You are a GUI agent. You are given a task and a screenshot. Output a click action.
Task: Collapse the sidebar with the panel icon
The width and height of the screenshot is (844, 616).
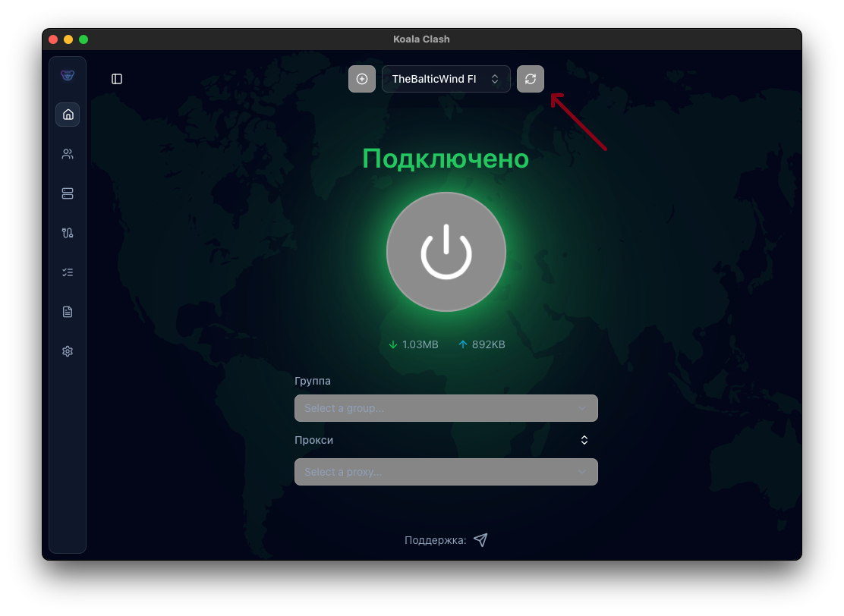click(117, 79)
